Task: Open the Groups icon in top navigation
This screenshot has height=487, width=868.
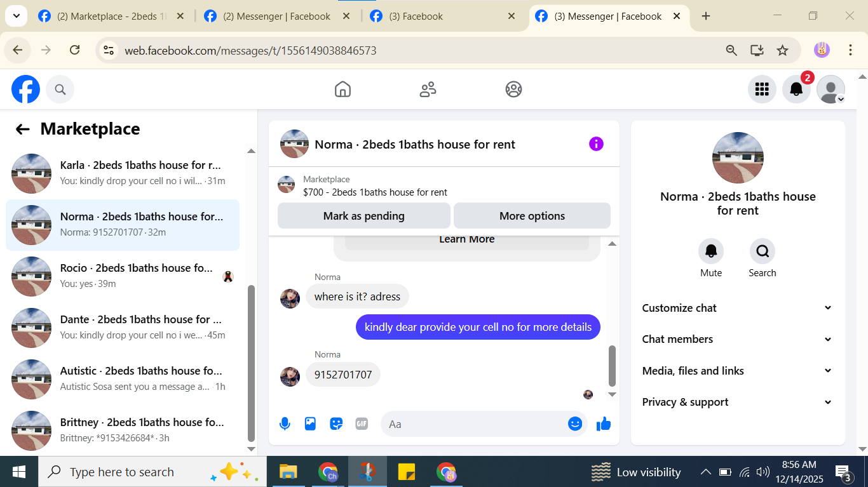Action: point(513,90)
